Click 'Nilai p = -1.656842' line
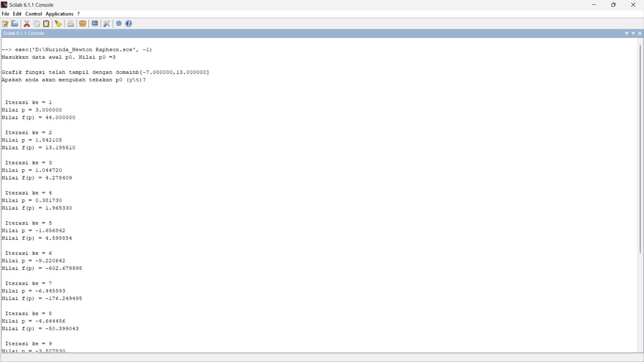Image resolution: width=644 pixels, height=362 pixels. tap(34, 231)
